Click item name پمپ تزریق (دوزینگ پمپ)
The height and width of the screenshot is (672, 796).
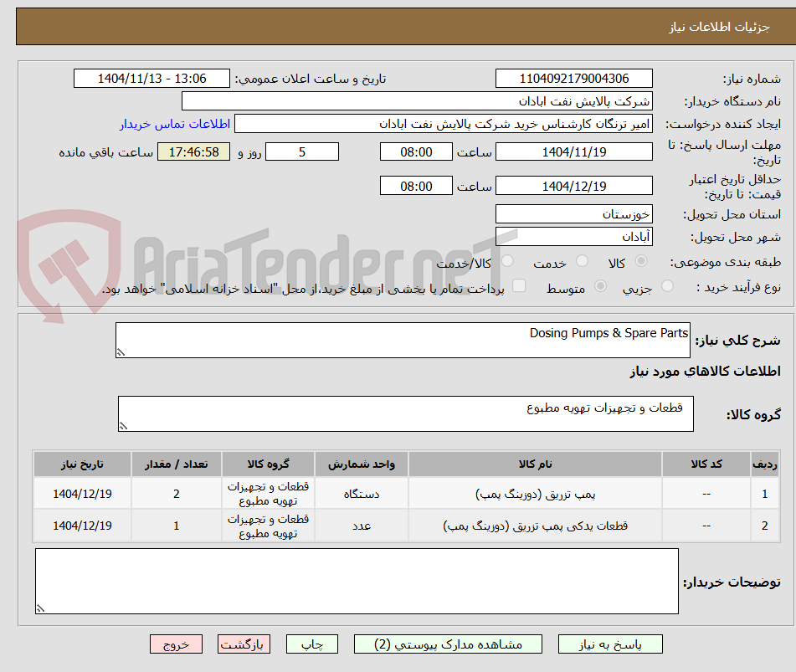535,494
